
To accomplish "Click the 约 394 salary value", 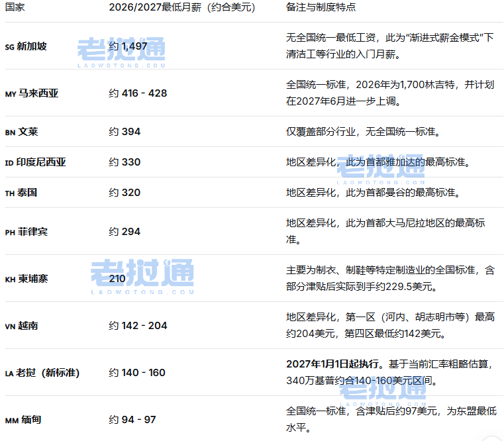I will tap(125, 132).
